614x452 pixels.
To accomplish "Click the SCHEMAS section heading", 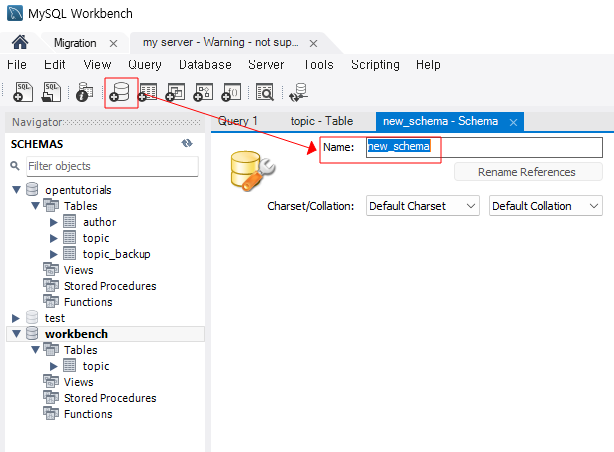I will [37, 144].
